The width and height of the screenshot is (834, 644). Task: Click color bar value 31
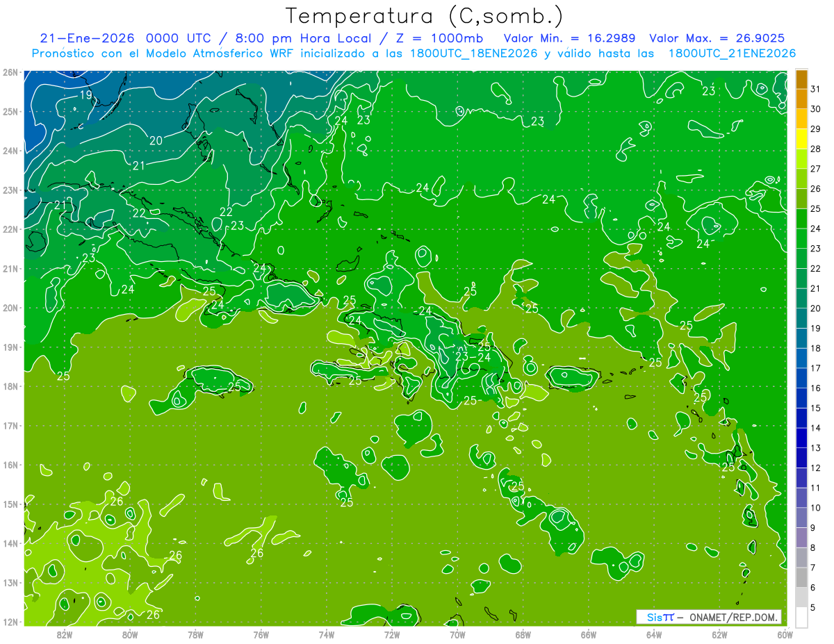816,90
